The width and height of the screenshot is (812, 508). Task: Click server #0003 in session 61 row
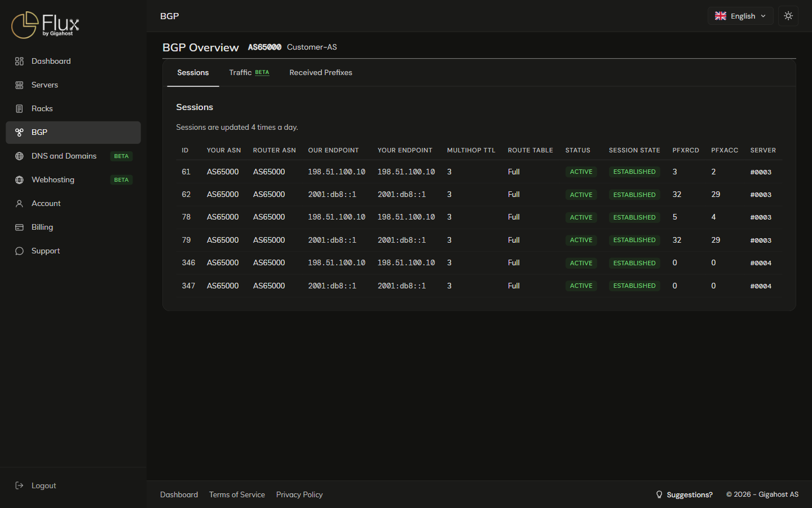[761, 172]
